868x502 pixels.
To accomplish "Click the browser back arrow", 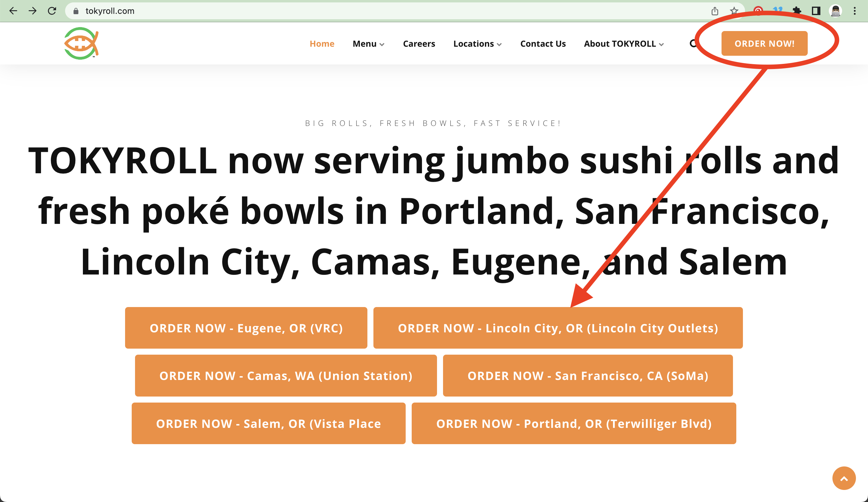I will (13, 11).
